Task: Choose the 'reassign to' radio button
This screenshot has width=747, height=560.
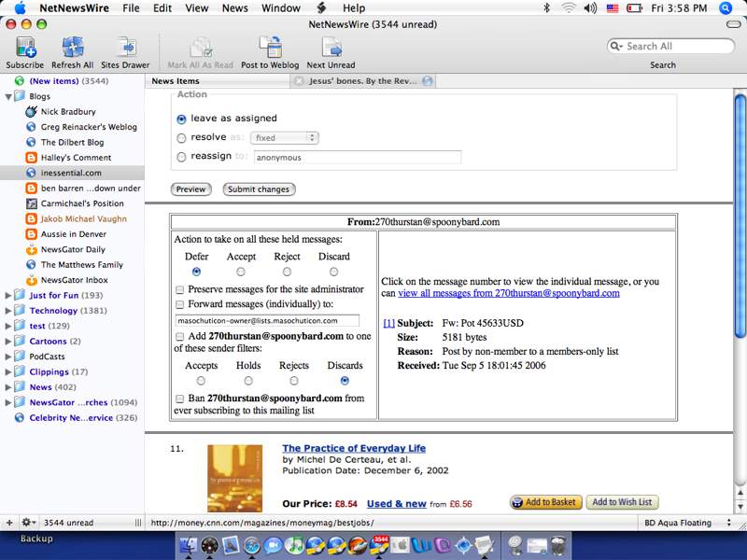Action: pos(181,157)
